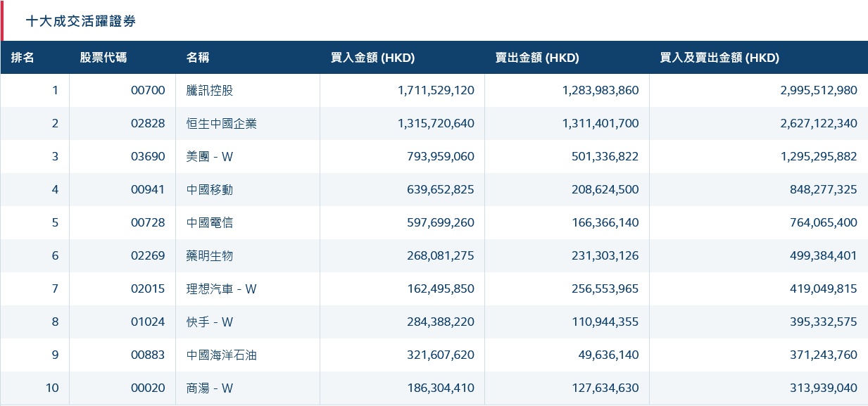Viewport: 868px width, 406px height.
Task: Select the name 恒生中國企業
Action: coord(222,123)
